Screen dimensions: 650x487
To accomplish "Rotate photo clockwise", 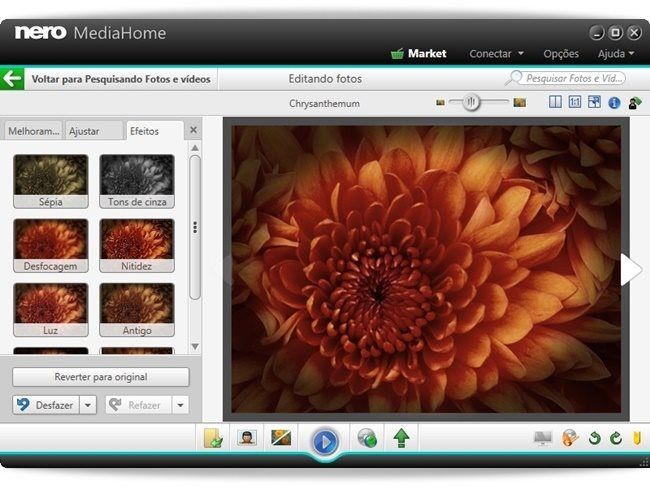I will tap(616, 438).
